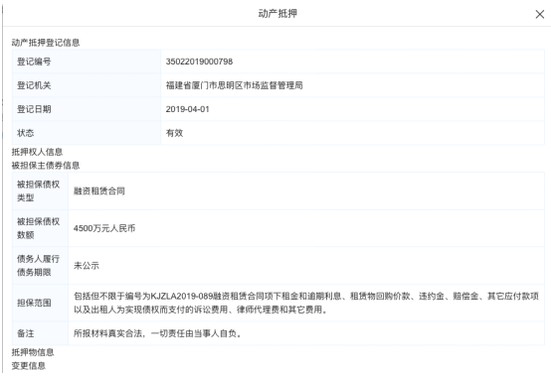The image size is (551, 378).
Task: Click the 被担保主债券信息 section heading
Action: [x=46, y=165]
